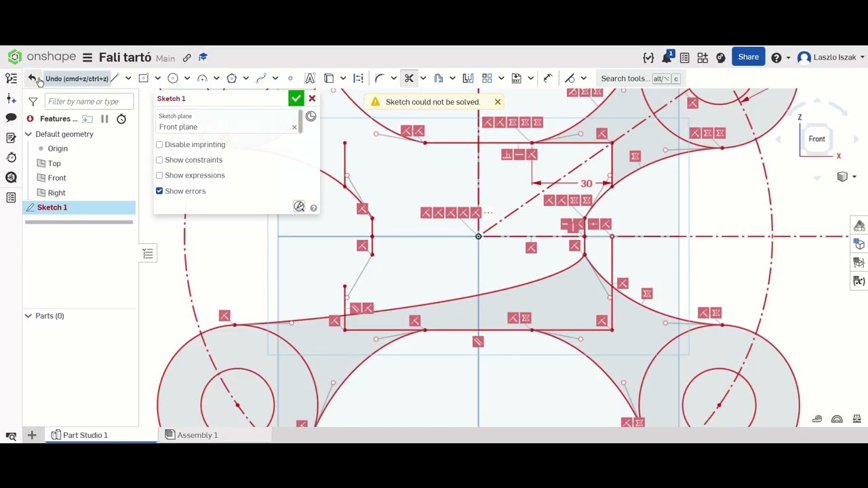Image resolution: width=868 pixels, height=488 pixels.
Task: Click the Front face of view cube
Action: (816, 139)
